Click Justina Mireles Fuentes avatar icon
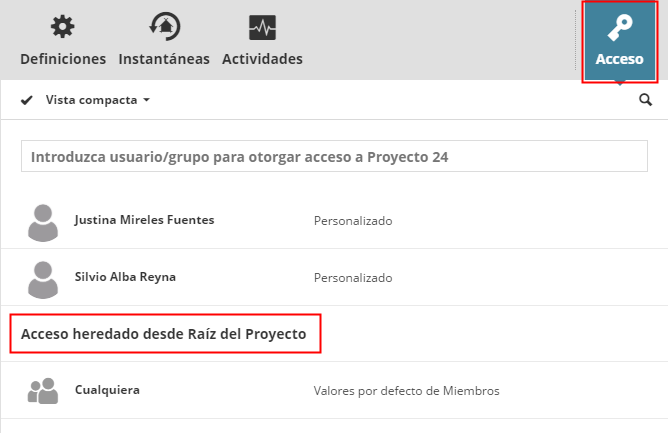 (x=43, y=222)
